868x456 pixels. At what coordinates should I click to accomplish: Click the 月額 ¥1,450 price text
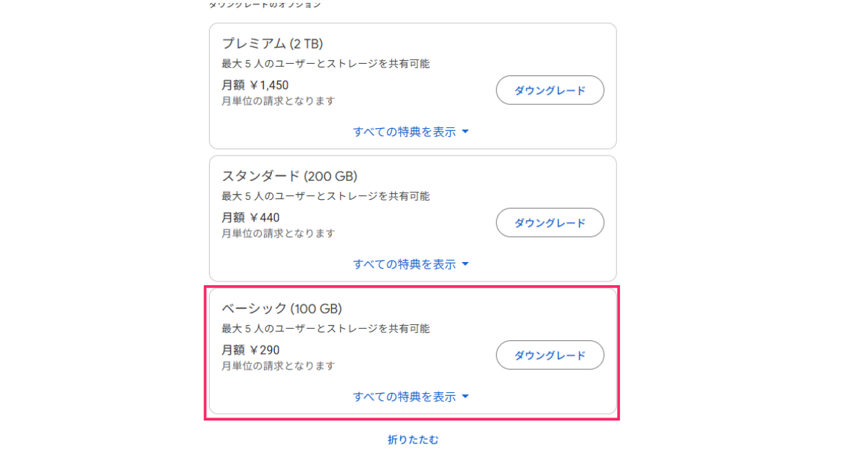pyautogui.click(x=255, y=85)
